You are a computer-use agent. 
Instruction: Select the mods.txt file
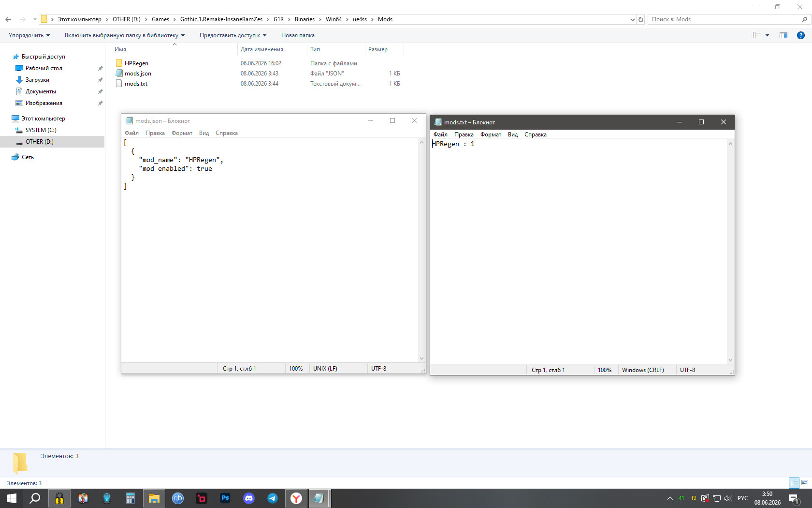(x=136, y=84)
